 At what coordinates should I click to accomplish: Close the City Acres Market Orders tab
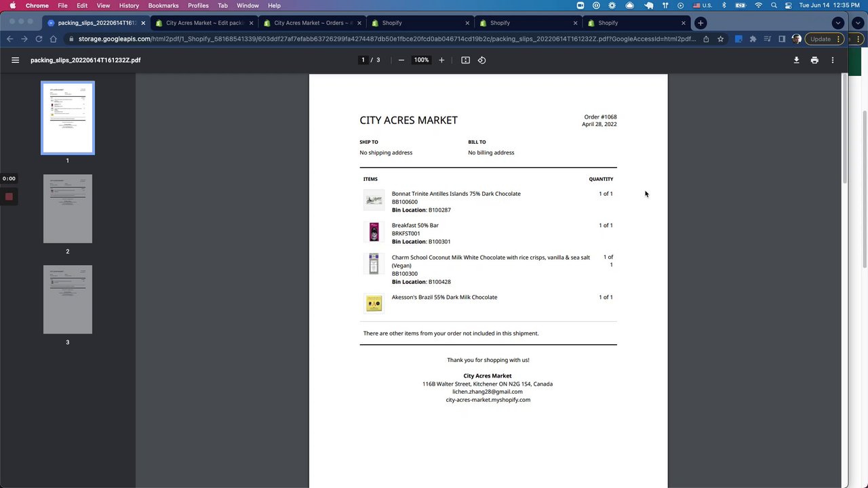pyautogui.click(x=359, y=23)
